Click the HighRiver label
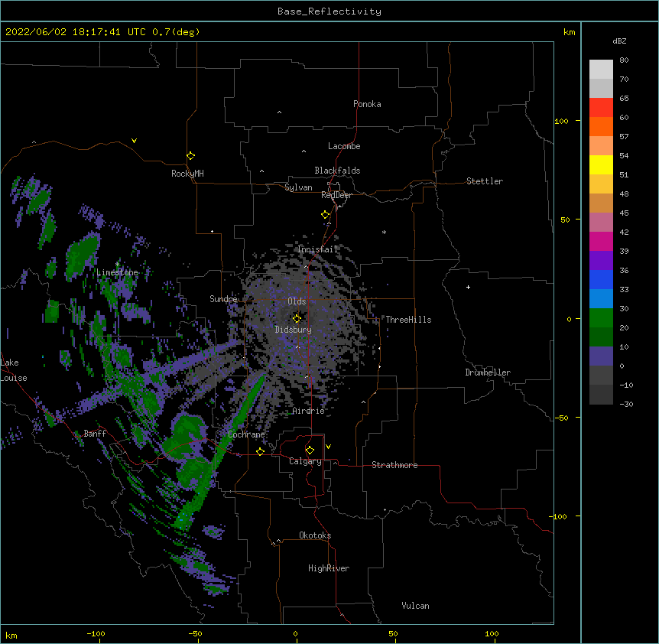659x644 pixels. 329,568
